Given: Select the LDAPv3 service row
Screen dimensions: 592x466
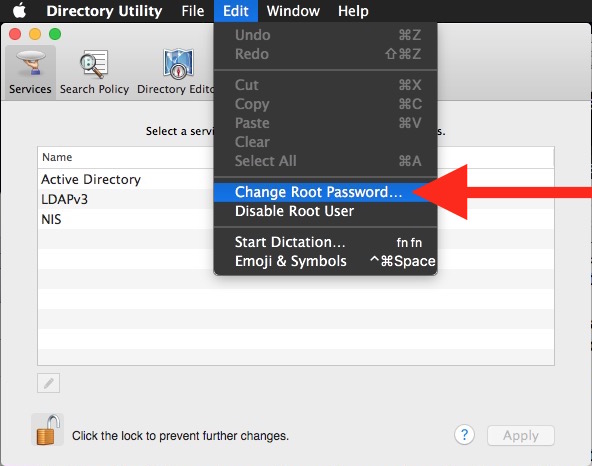Looking at the screenshot, I should point(296,199).
